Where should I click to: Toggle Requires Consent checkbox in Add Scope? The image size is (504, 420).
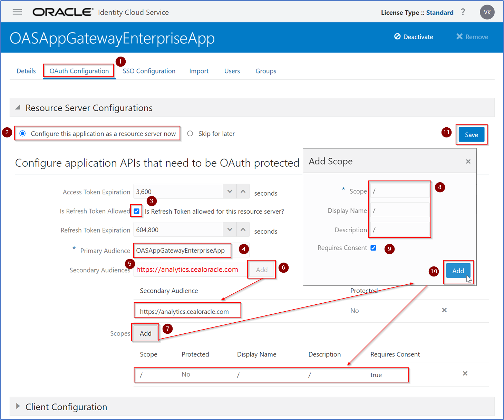[x=373, y=248]
